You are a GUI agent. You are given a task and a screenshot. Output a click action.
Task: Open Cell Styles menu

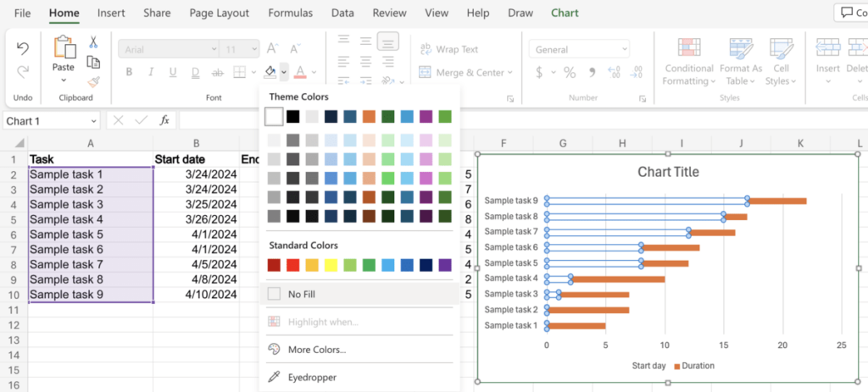[781, 61]
